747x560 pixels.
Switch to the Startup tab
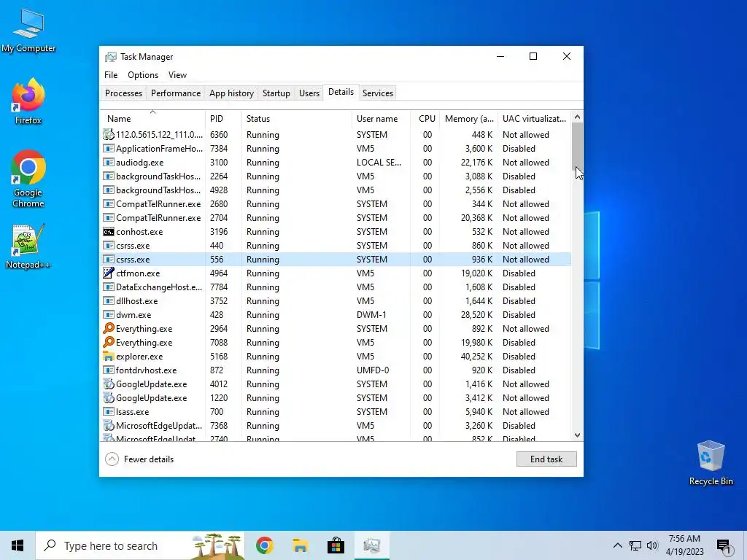pyautogui.click(x=276, y=93)
